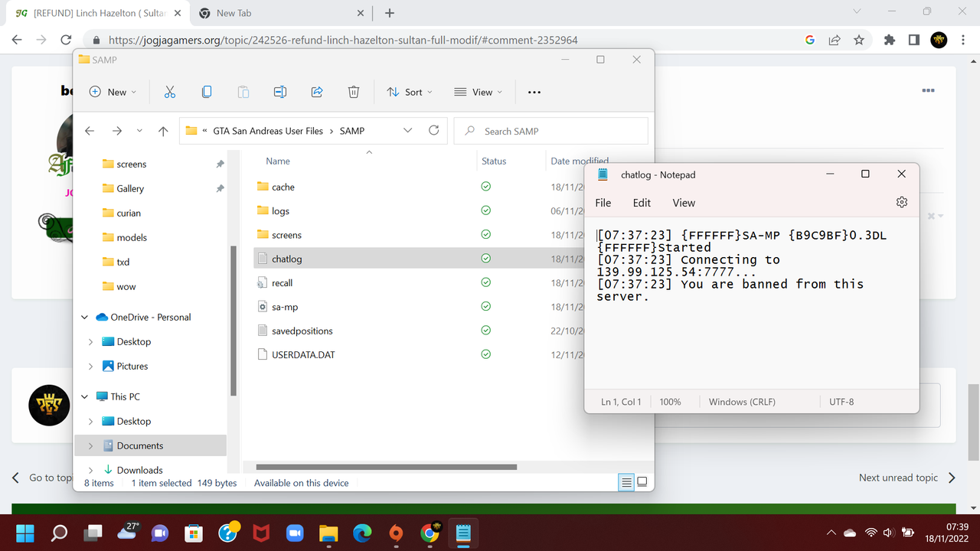This screenshot has height=551, width=980.
Task: Refresh the SAMP folder view
Action: click(x=434, y=131)
